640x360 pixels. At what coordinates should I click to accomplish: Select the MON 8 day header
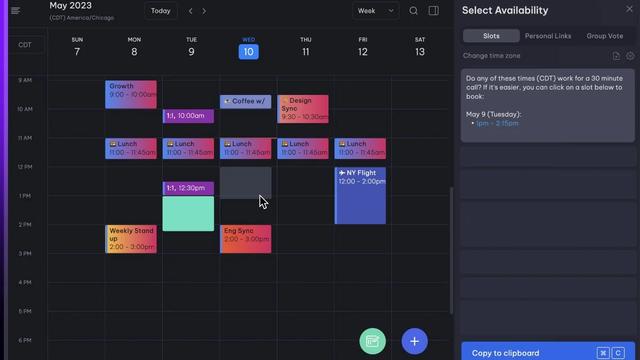[134, 47]
